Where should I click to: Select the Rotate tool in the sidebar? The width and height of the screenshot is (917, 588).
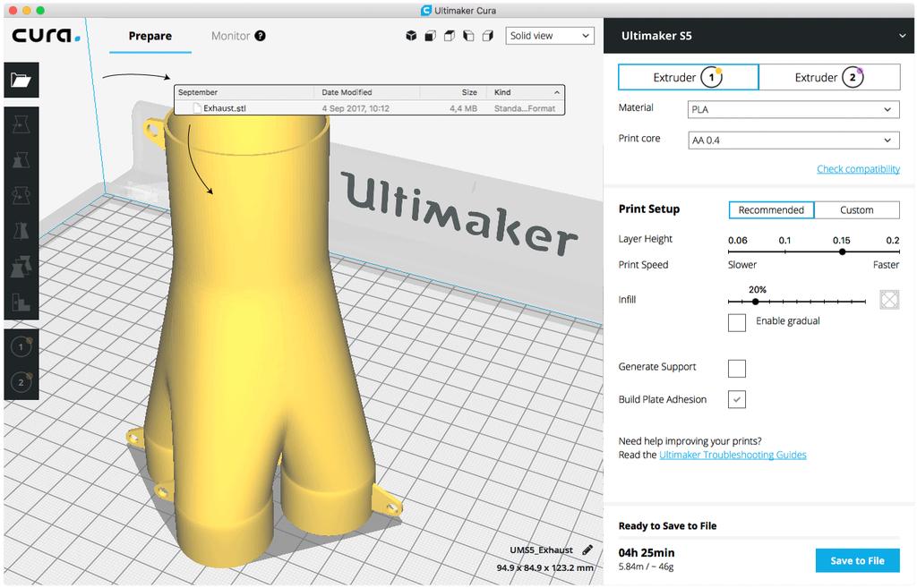pyautogui.click(x=21, y=195)
